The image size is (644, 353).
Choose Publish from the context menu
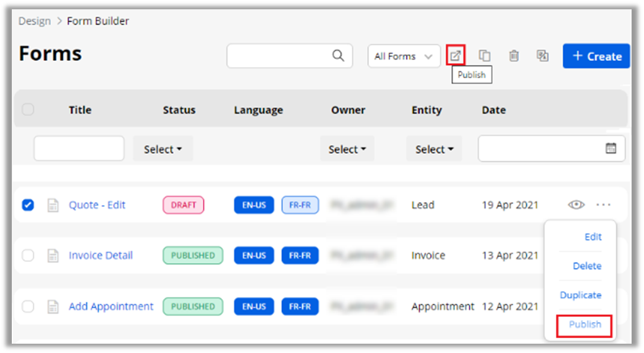coord(584,324)
